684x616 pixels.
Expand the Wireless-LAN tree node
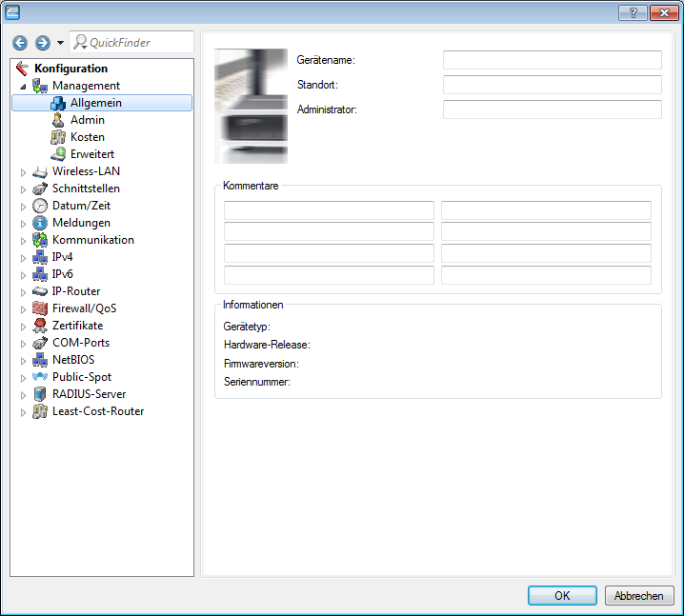(x=23, y=172)
